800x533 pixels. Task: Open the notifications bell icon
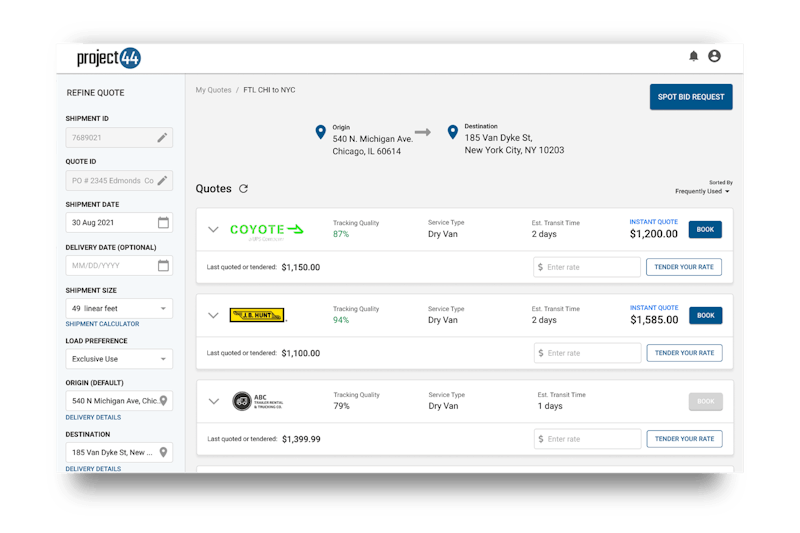(x=694, y=57)
